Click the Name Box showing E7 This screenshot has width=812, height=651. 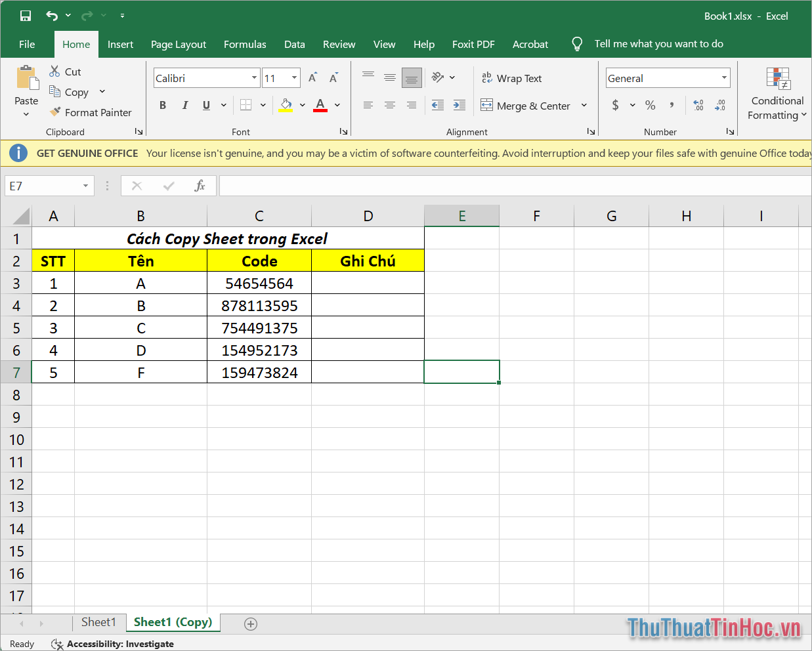pos(49,186)
